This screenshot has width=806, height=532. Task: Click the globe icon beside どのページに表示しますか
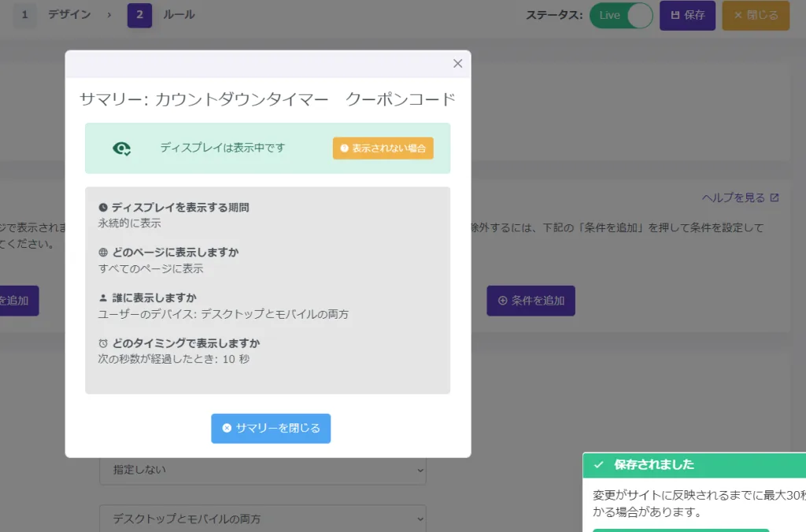point(103,253)
